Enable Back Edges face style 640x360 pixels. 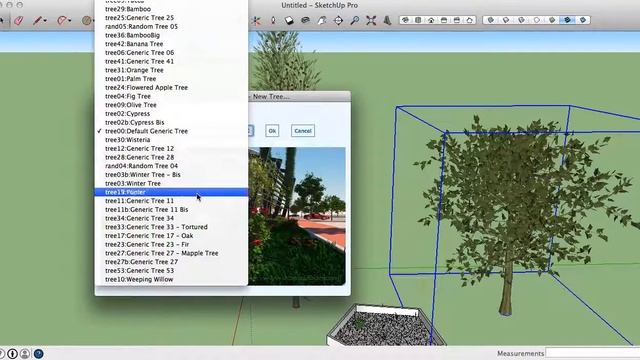click(x=506, y=20)
